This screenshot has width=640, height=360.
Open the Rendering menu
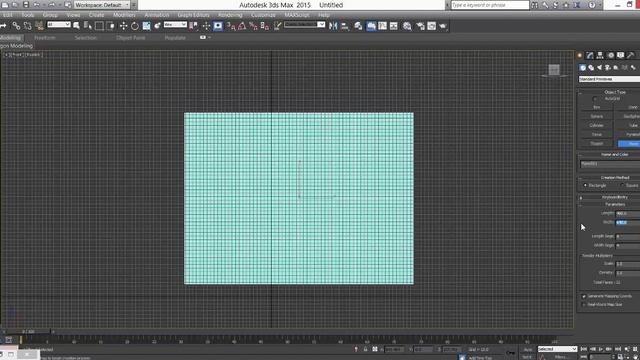pyautogui.click(x=230, y=15)
